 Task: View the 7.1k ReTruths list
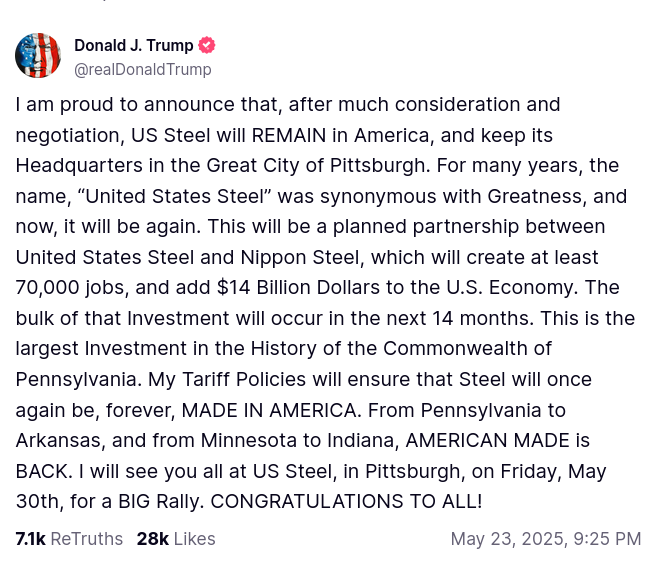(x=69, y=539)
